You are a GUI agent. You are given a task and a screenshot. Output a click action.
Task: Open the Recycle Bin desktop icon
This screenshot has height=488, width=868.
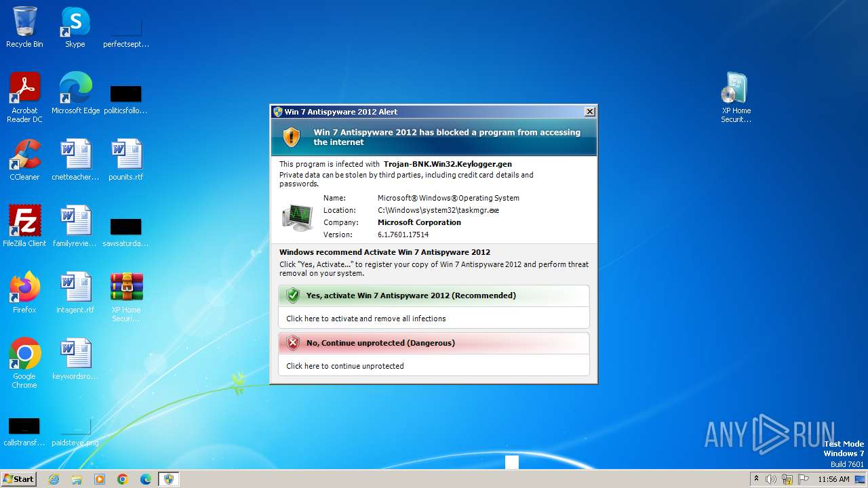tap(24, 27)
